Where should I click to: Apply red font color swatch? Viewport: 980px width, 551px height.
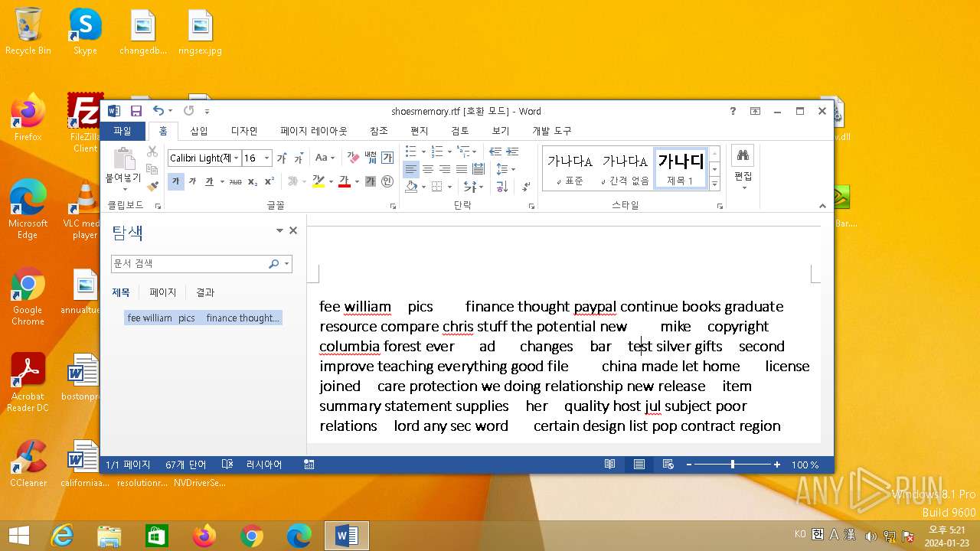[345, 181]
